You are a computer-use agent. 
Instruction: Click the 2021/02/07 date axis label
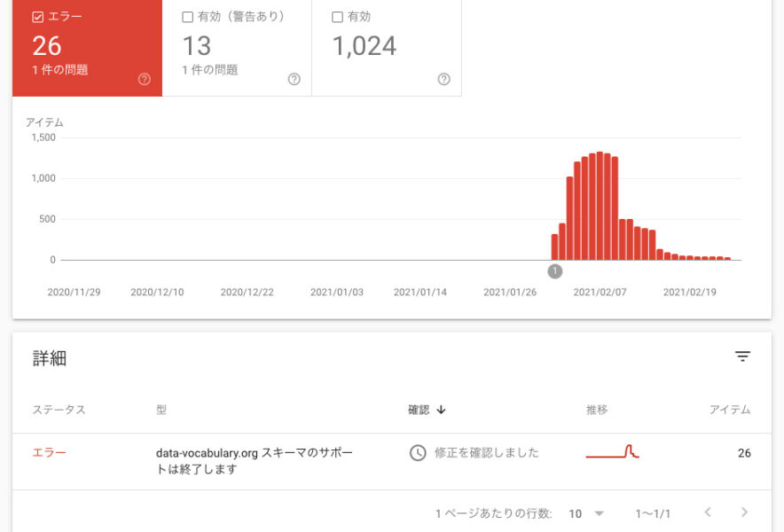(600, 292)
